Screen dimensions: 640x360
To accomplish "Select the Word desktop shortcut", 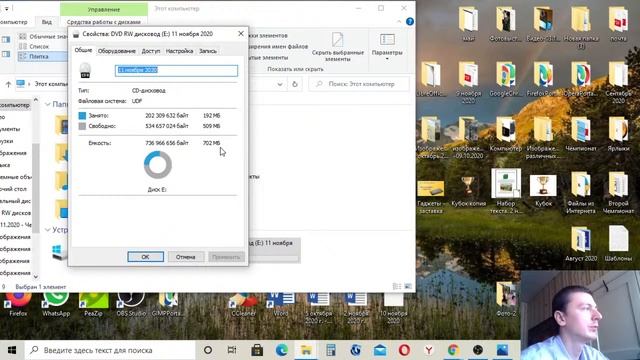I will pos(280,304).
